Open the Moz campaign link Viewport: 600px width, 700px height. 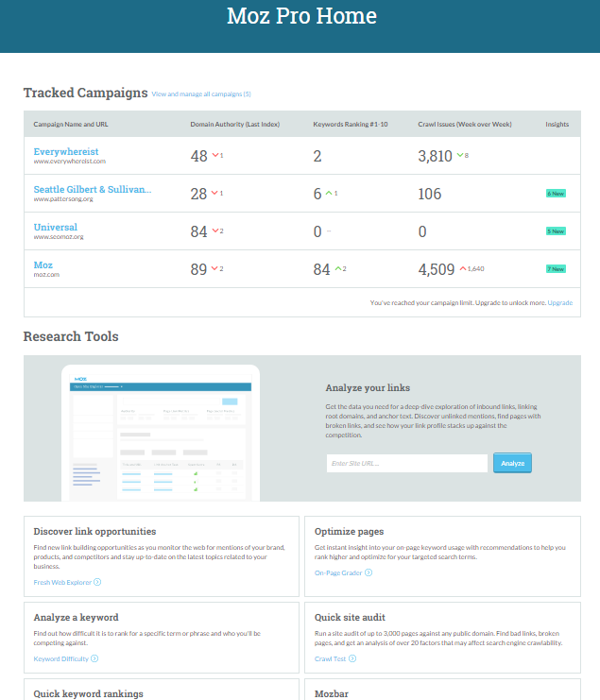coord(43,265)
